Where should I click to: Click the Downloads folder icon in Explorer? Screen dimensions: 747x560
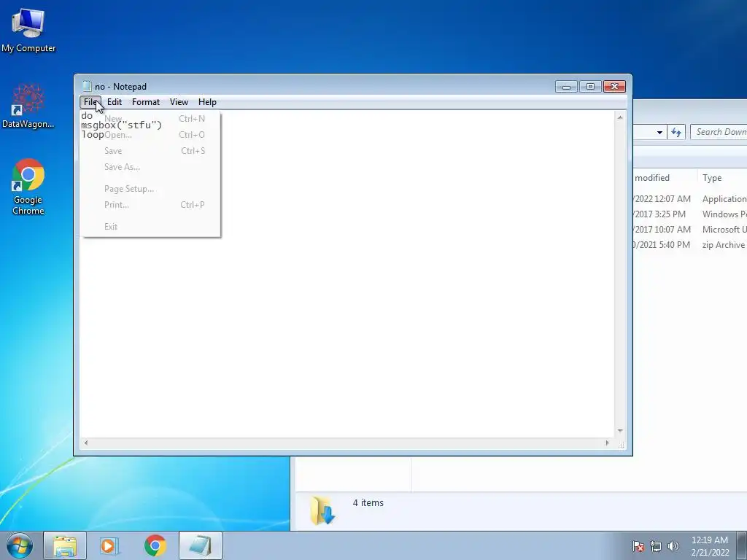click(x=322, y=510)
